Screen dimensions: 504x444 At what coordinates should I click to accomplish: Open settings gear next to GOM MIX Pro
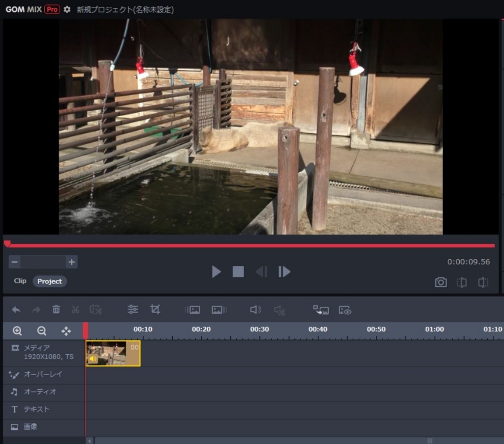point(67,9)
